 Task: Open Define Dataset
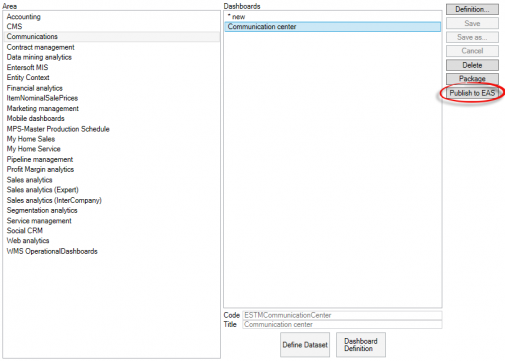(x=305, y=345)
